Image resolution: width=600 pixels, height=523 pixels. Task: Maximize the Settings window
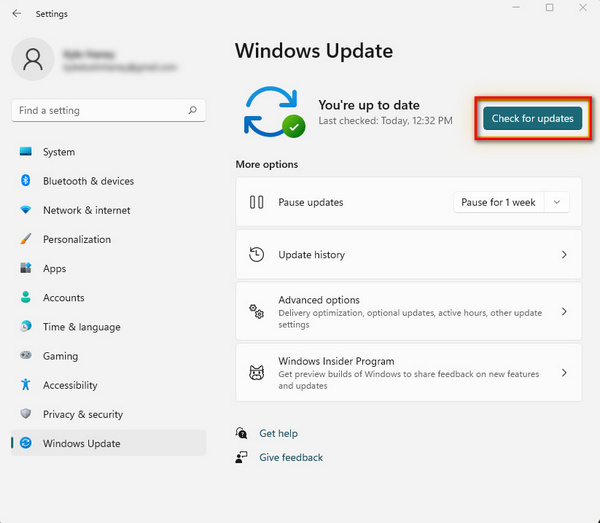pos(549,8)
